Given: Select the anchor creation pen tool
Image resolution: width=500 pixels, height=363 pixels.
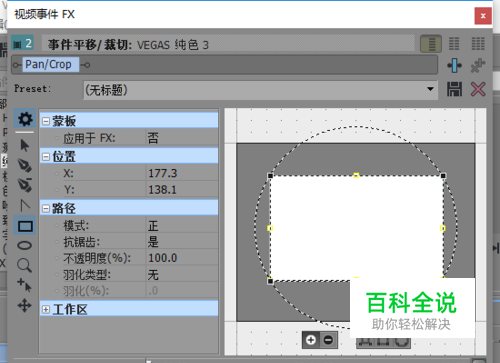Looking at the screenshot, I should [x=25, y=165].
